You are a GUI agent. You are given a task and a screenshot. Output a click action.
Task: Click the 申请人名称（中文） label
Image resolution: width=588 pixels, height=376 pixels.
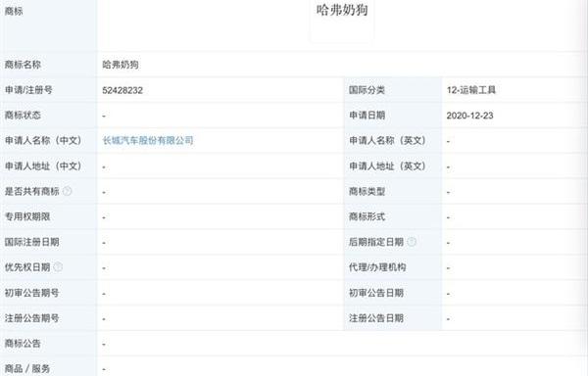click(x=43, y=140)
